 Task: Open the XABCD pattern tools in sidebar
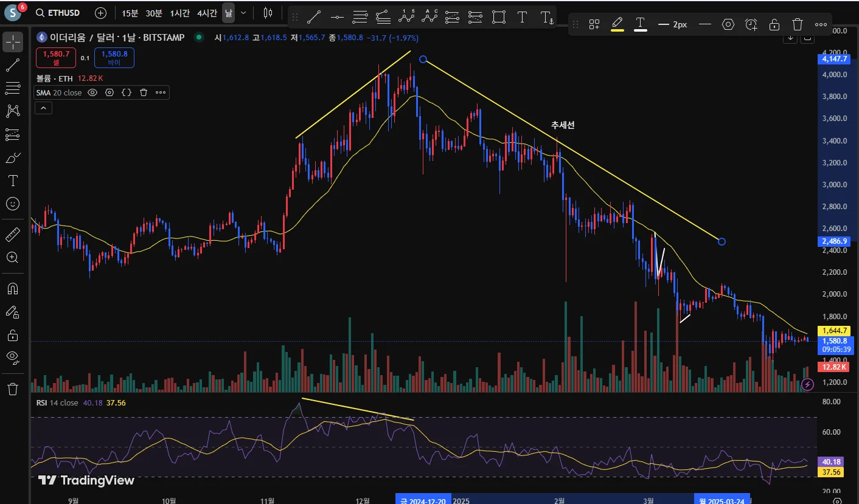[x=13, y=111]
